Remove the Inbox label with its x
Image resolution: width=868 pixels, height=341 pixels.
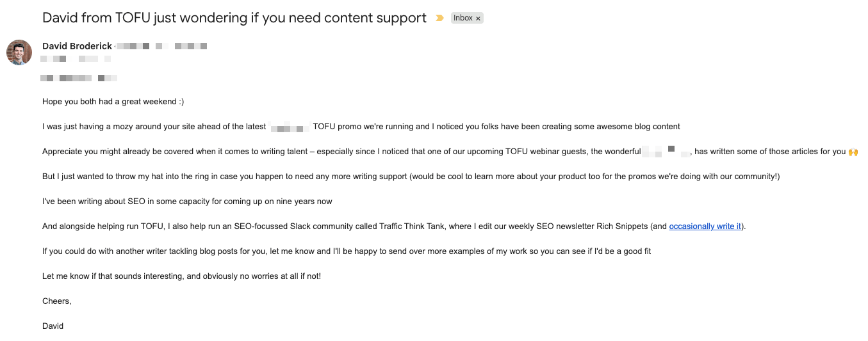pyautogui.click(x=478, y=19)
